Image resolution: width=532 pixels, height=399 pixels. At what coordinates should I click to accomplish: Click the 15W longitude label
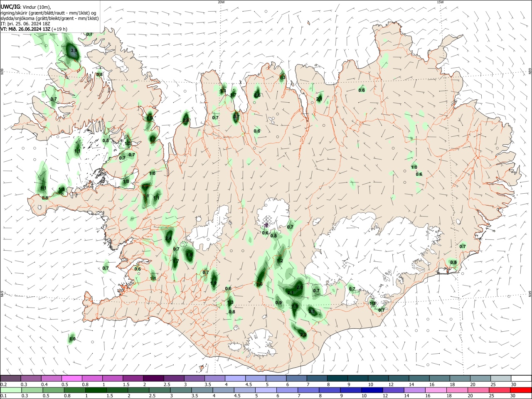440,2
